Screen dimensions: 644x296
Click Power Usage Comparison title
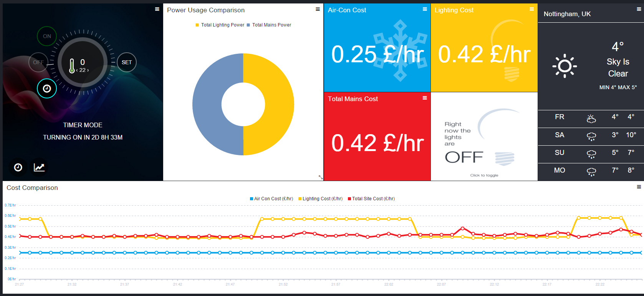coord(206,10)
